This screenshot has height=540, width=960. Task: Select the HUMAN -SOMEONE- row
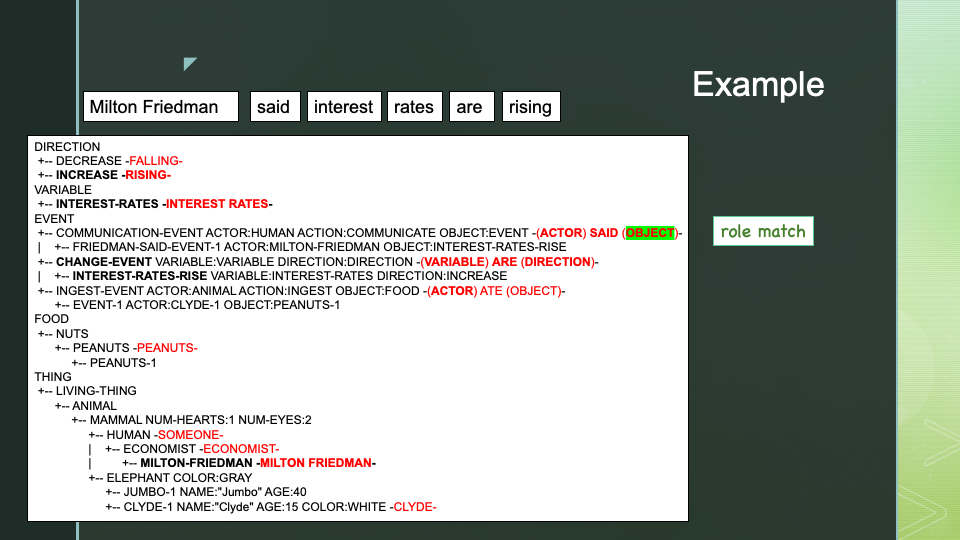pyautogui.click(x=156, y=435)
